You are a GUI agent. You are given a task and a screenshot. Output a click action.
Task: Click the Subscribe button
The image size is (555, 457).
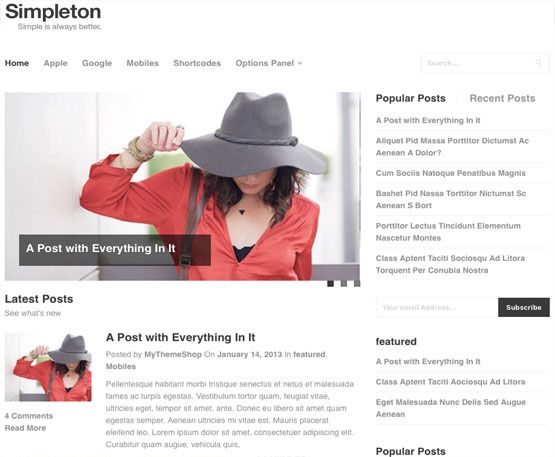point(524,307)
